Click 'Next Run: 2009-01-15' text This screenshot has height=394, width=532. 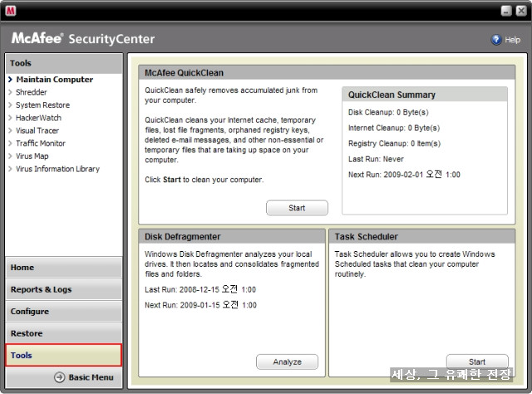click(200, 305)
